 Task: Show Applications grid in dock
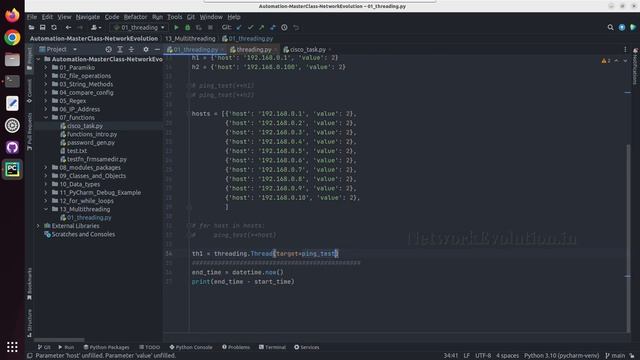12,347
